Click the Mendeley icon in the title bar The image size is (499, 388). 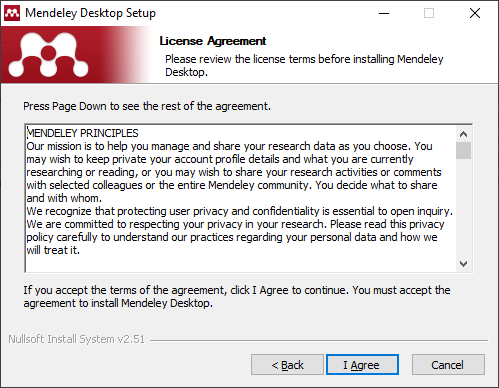(12, 13)
